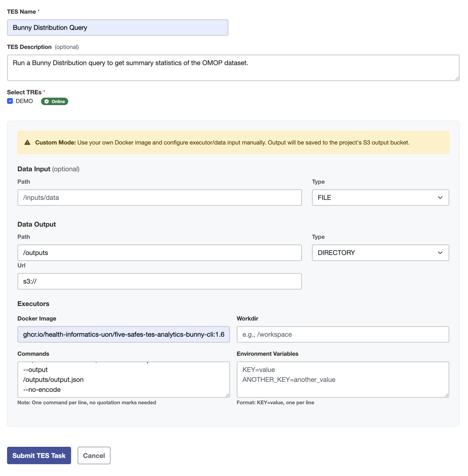Click the Data Input Type chevron arrow

tap(440, 198)
